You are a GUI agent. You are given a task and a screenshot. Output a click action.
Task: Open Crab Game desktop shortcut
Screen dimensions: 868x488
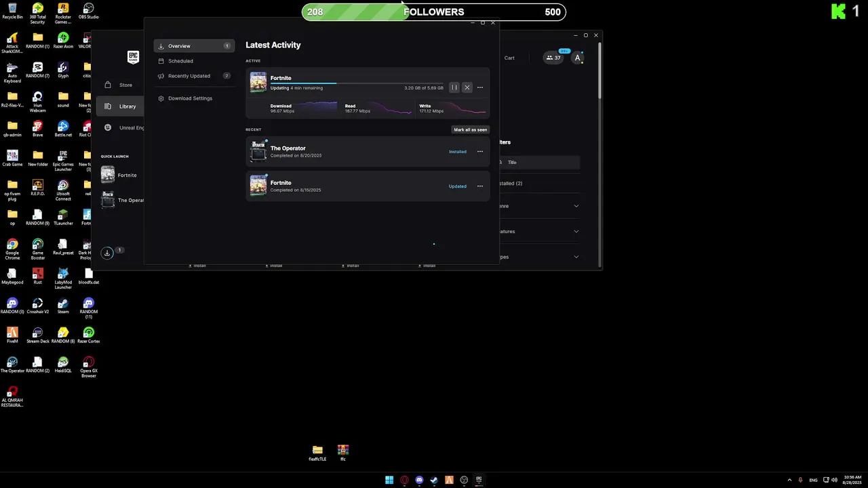click(12, 158)
